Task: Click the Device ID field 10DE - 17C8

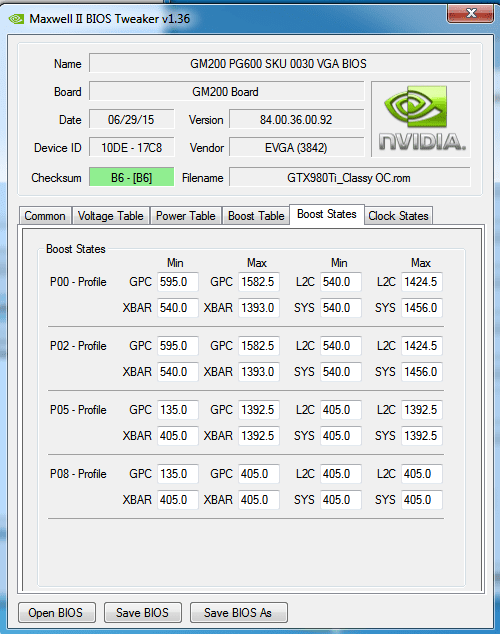Action: (131, 148)
